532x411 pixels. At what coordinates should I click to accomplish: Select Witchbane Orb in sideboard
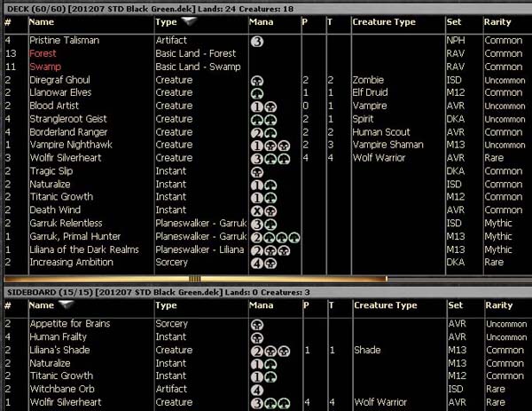pos(62,389)
